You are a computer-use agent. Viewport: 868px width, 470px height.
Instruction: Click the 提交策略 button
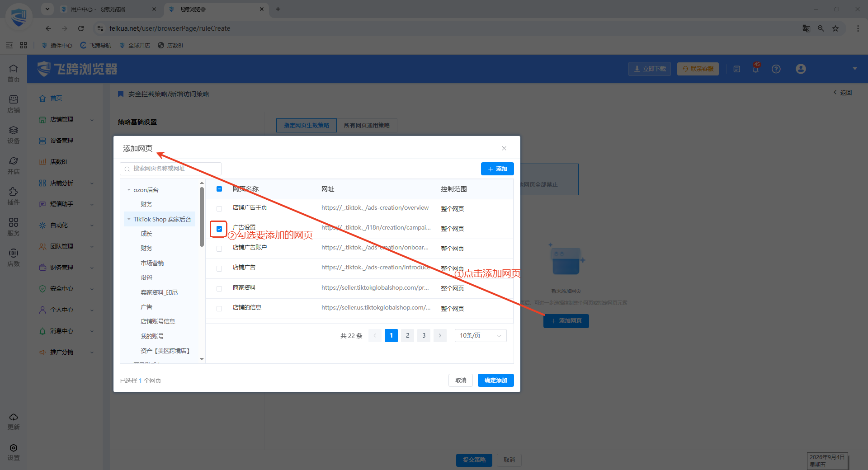pyautogui.click(x=474, y=460)
